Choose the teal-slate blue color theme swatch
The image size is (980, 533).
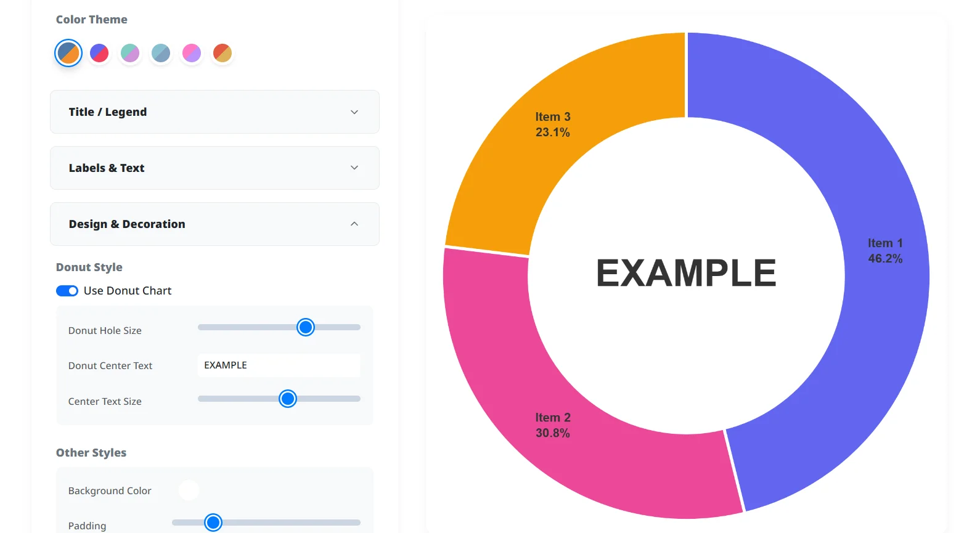point(161,53)
